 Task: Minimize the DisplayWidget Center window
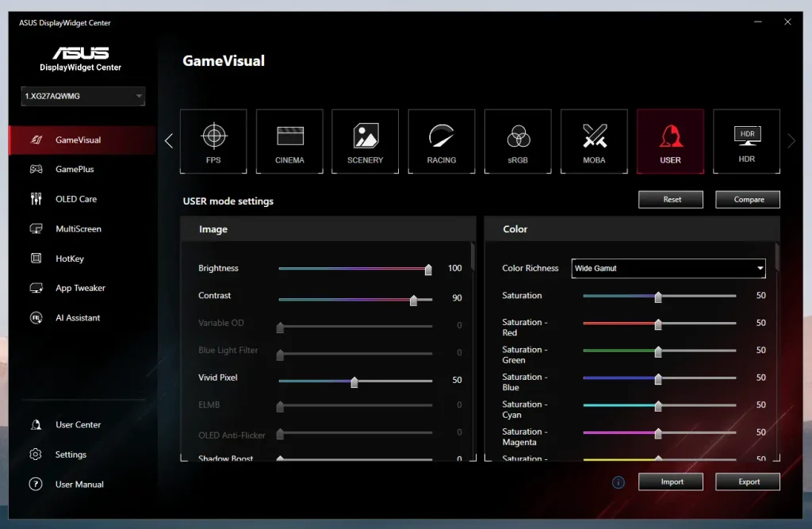click(757, 21)
